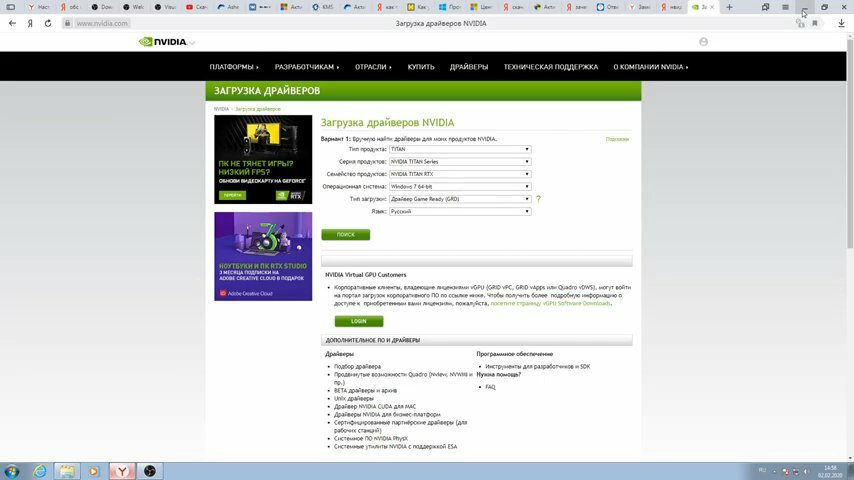Open the tab panel icon at far left of tab bar
The image size is (854, 480).
point(10,7)
